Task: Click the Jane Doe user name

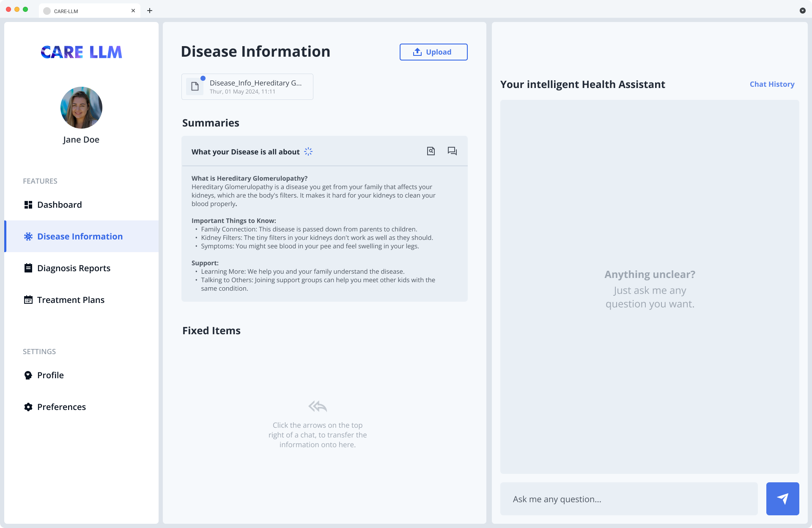Action: (x=81, y=140)
